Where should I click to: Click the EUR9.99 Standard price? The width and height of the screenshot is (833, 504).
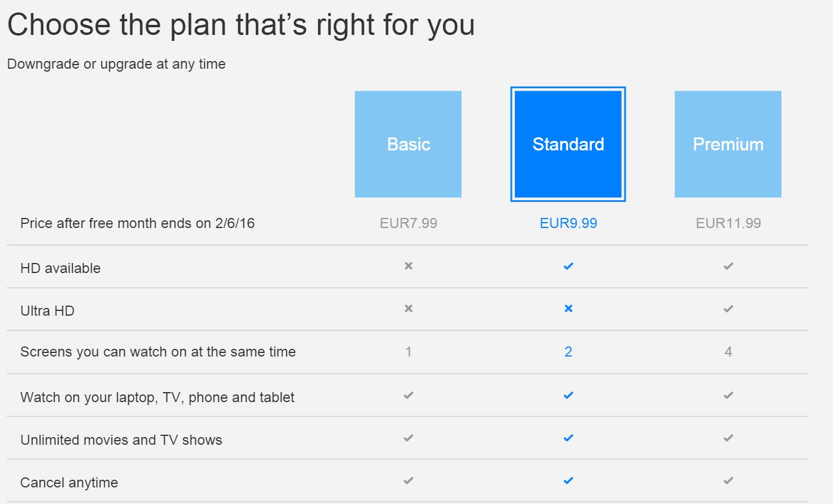pos(568,223)
